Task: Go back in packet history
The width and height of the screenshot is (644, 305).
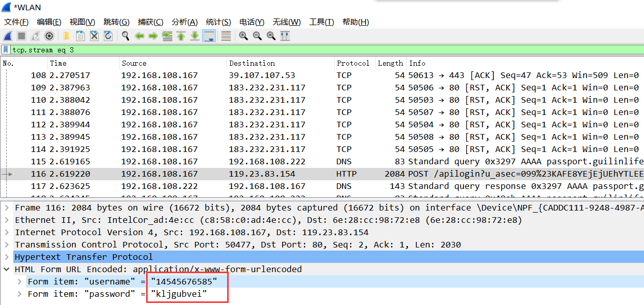Action: 139,36
